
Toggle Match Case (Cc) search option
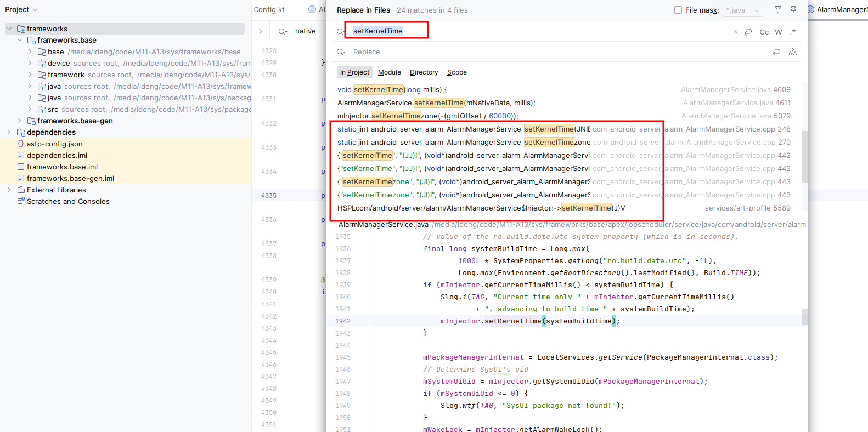point(764,32)
